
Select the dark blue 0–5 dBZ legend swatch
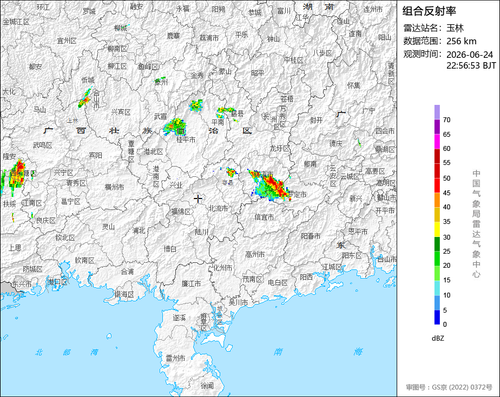437,317
